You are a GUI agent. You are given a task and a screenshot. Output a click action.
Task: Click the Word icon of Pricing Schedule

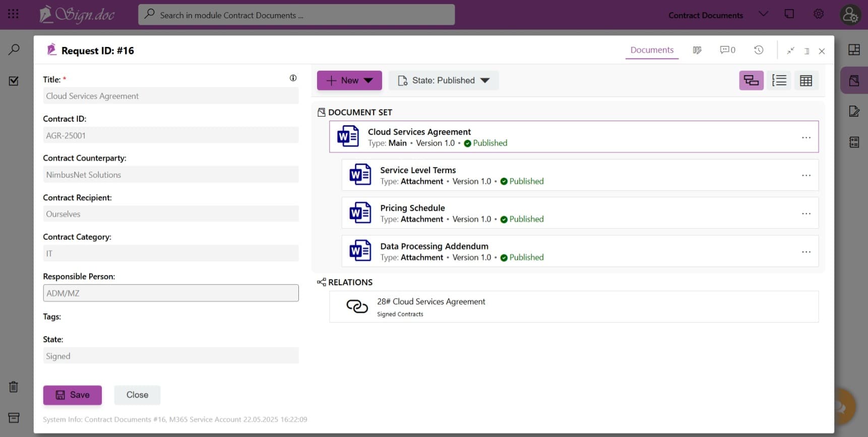(360, 213)
